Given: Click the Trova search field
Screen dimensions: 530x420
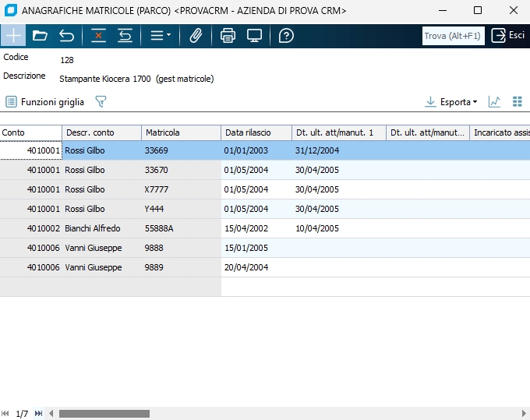Looking at the screenshot, I should click(453, 36).
